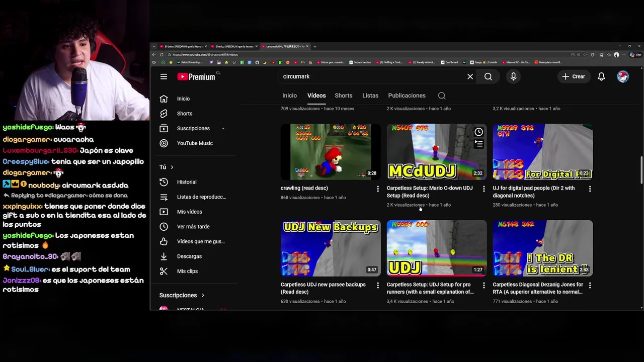Open Ver más tarde in the sidebar
The image size is (644, 362).
tap(194, 227)
